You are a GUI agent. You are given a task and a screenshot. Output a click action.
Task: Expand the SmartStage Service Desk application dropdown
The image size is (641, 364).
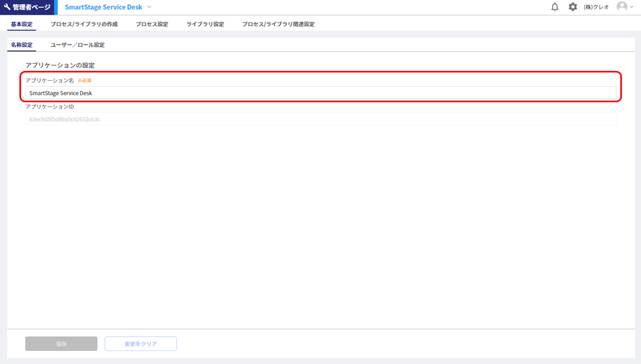(x=149, y=7)
